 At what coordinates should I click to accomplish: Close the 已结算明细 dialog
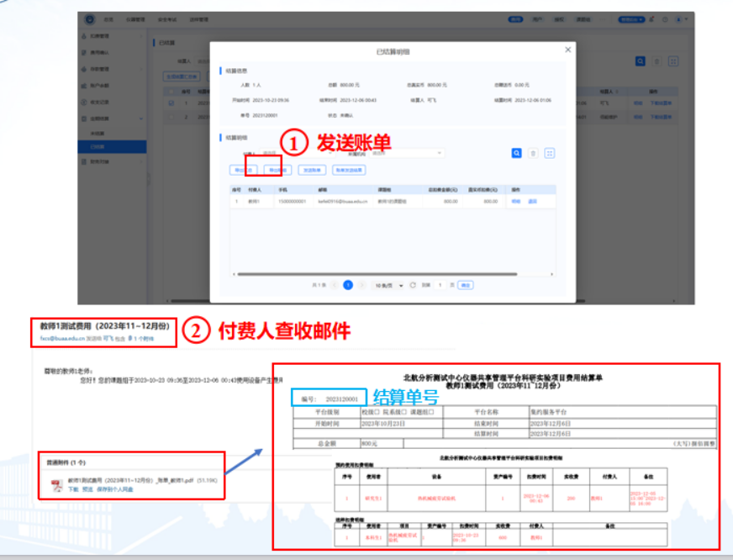point(567,50)
